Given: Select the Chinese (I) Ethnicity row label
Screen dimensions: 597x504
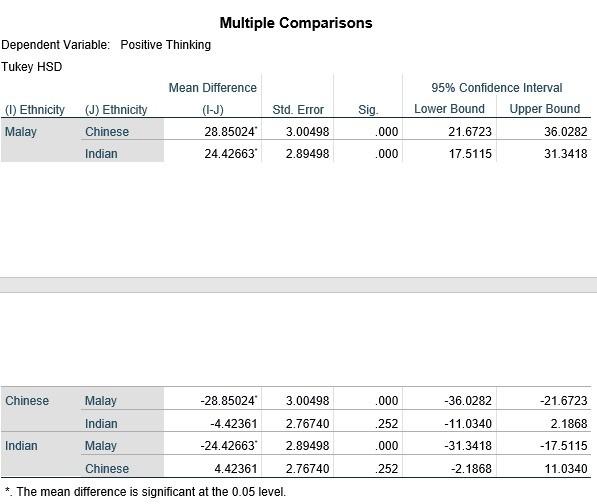Looking at the screenshot, I should coord(27,401).
